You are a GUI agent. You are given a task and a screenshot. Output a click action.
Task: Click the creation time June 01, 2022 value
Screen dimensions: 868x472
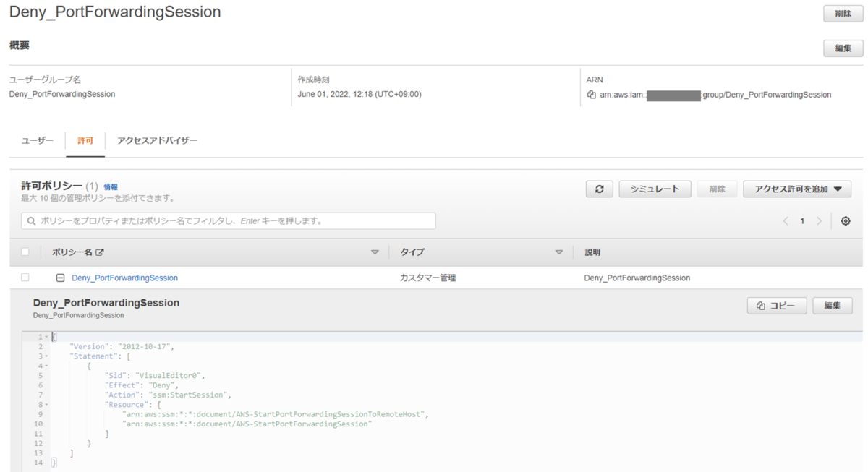tap(359, 94)
